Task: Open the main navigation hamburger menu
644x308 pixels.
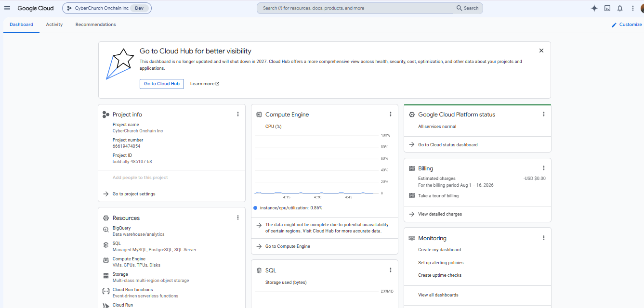Action: coord(7,8)
